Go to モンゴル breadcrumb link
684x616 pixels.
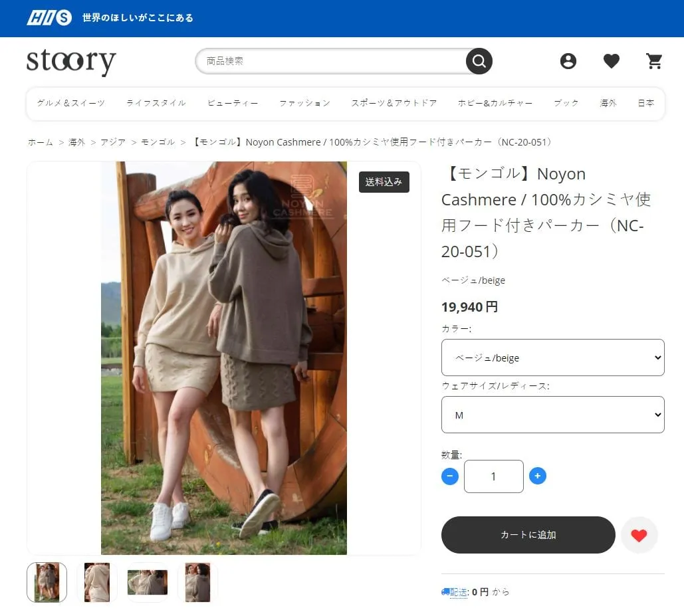pos(158,142)
